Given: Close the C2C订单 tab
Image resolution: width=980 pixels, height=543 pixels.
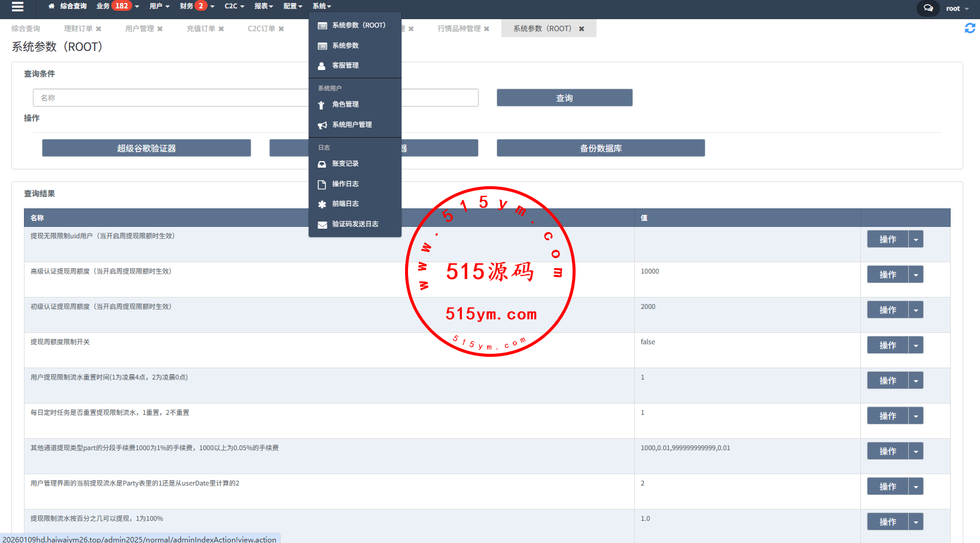Looking at the screenshot, I should [x=281, y=29].
